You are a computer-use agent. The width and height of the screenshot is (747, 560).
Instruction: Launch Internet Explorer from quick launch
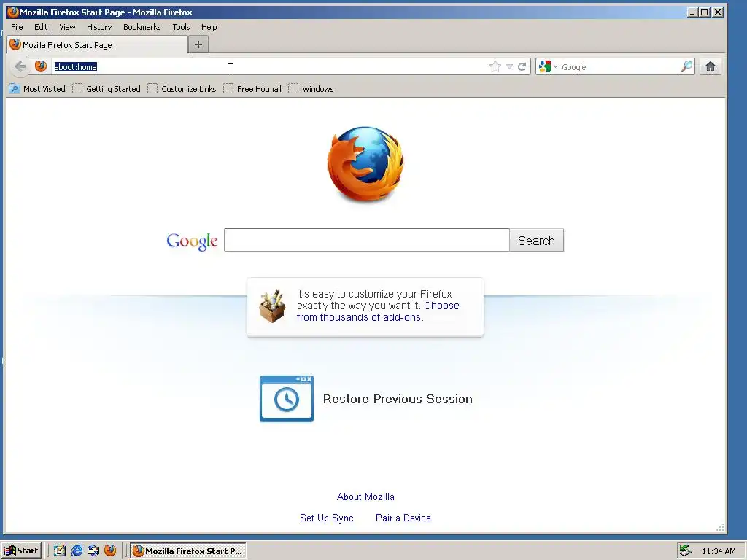76,551
